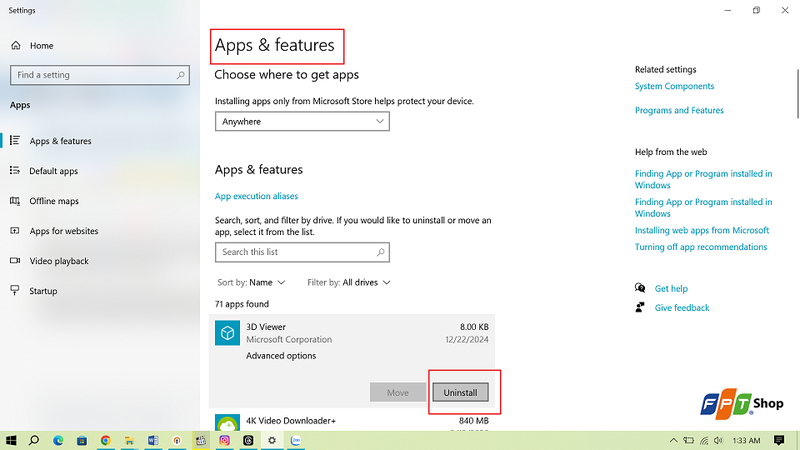Viewport: 800px width, 450px height.
Task: Select 4K Video Downloader+ in list
Action: (x=352, y=421)
